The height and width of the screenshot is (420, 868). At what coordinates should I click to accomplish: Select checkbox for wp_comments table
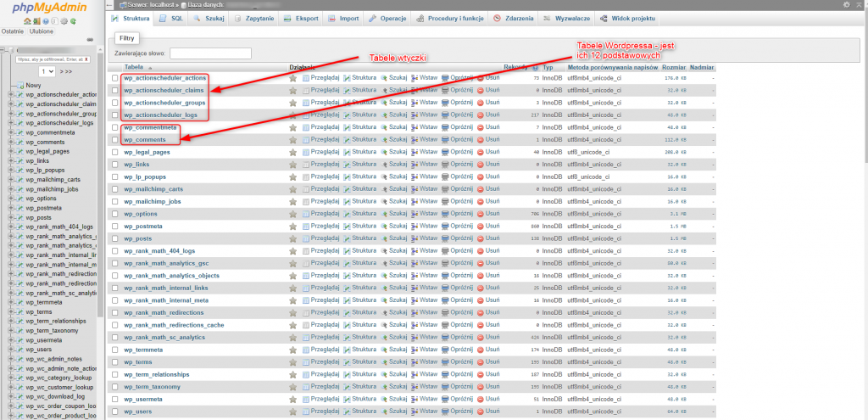click(115, 140)
